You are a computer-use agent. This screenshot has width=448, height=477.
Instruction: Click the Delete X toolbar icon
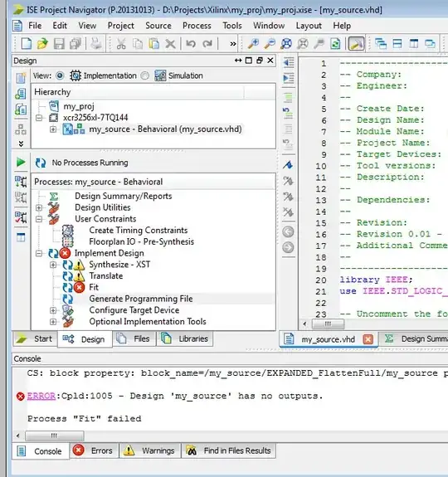tap(170, 44)
